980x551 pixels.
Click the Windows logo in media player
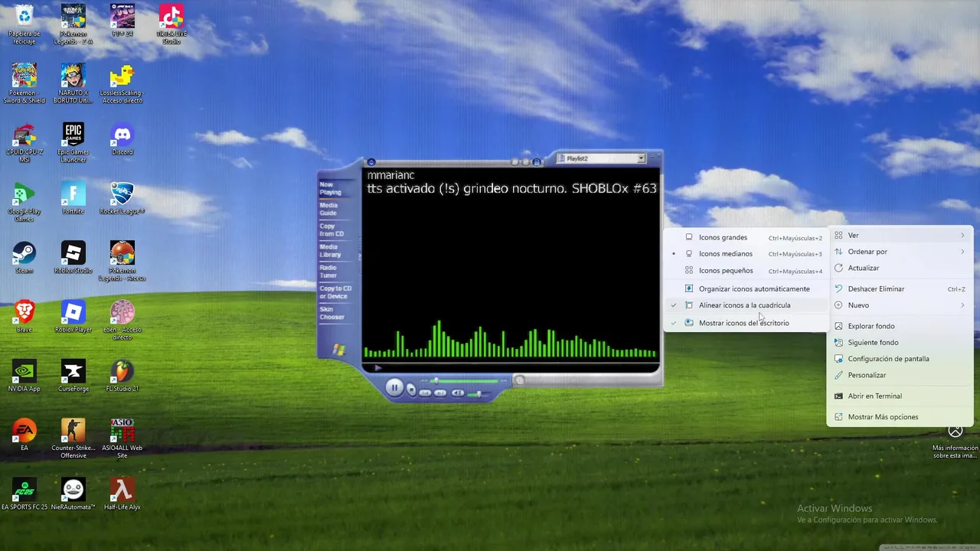pos(338,350)
